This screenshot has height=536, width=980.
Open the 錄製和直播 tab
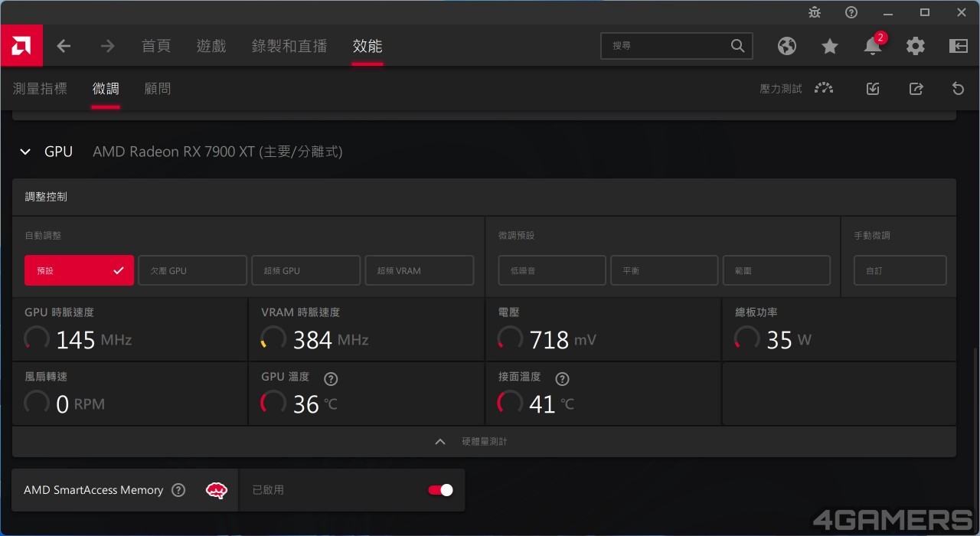point(289,46)
